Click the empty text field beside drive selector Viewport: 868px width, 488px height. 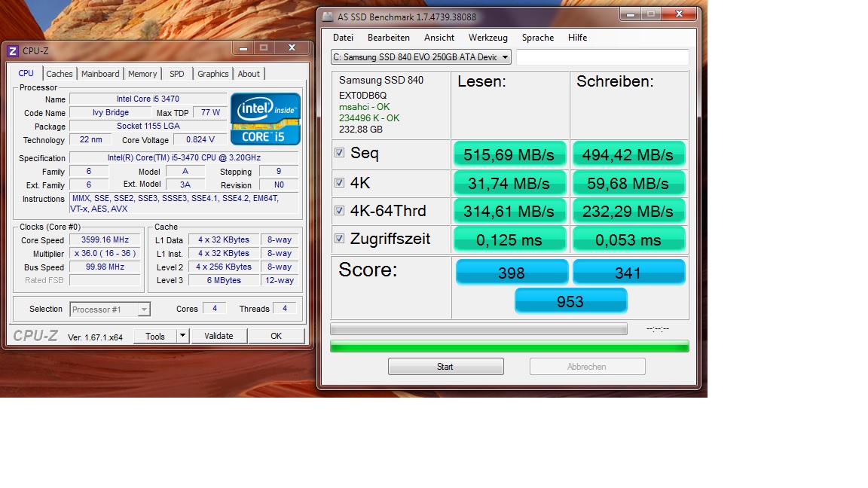click(x=602, y=57)
